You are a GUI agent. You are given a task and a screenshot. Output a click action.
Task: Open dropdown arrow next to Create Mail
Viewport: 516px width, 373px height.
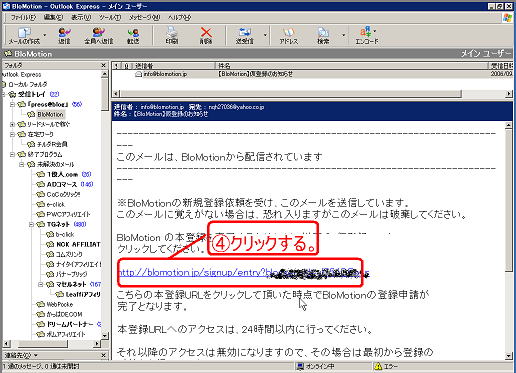45,35
